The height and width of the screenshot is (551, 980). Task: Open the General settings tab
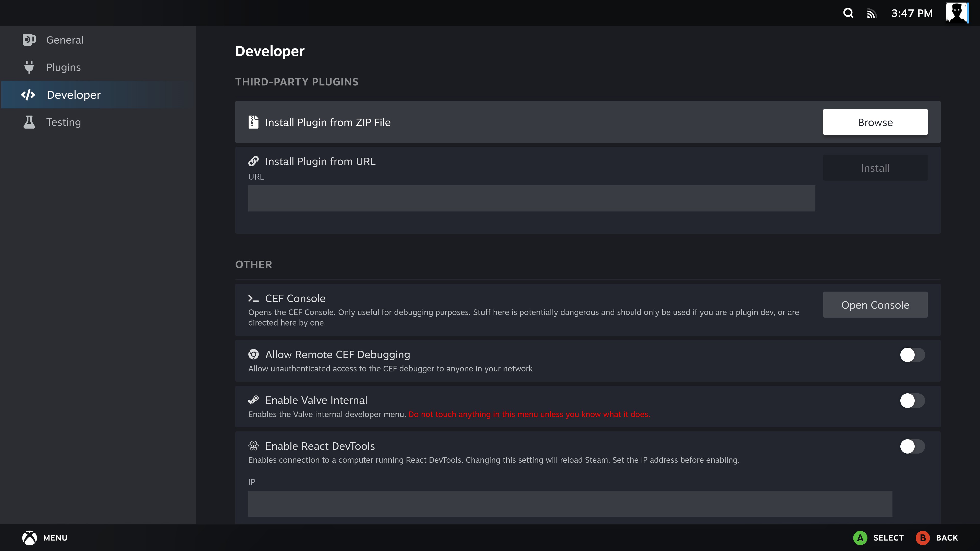98,40
